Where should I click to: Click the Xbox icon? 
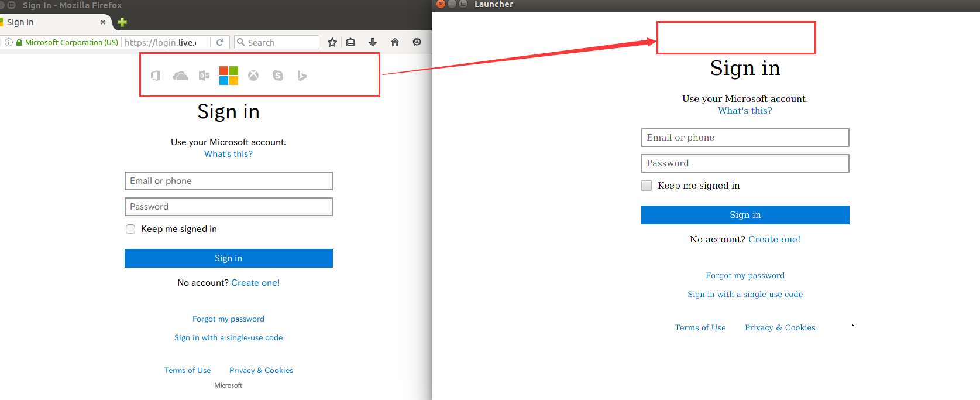(253, 76)
